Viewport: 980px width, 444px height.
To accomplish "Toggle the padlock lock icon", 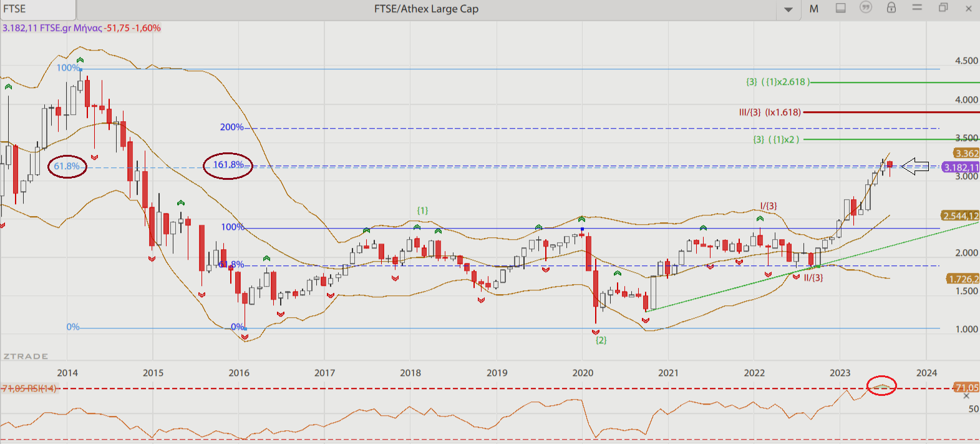I will (891, 8).
